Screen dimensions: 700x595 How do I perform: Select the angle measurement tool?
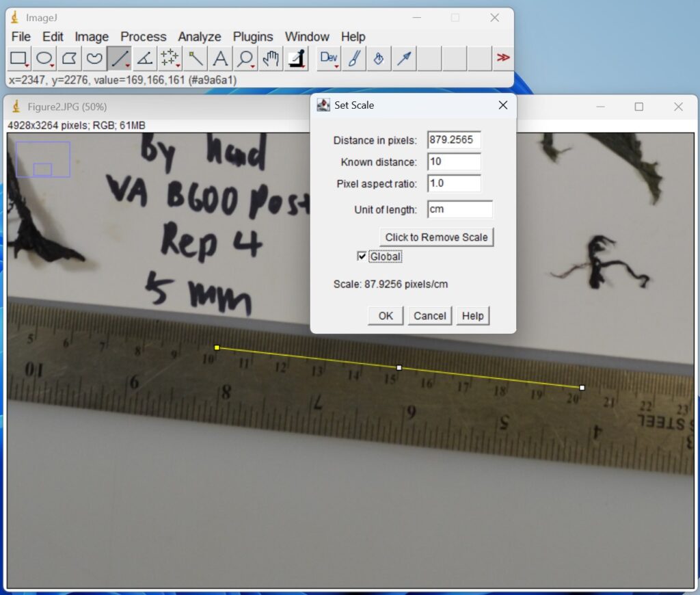click(x=145, y=59)
